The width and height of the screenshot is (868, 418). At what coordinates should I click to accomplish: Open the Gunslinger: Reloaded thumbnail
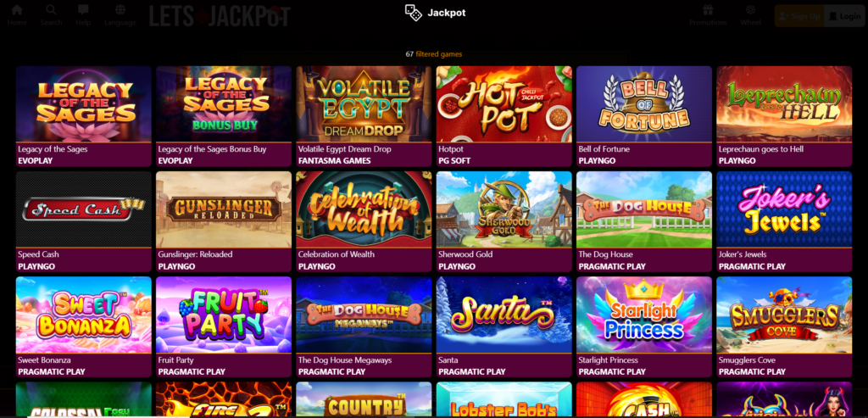224,209
